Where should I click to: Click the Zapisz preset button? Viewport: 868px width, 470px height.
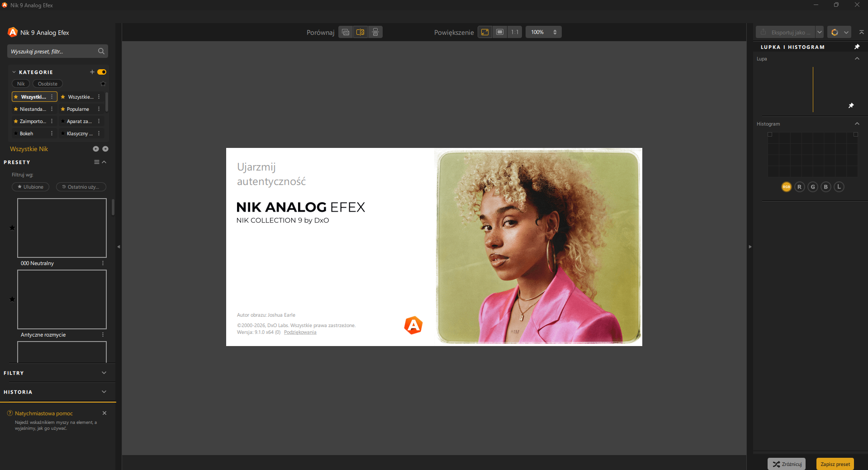point(835,464)
